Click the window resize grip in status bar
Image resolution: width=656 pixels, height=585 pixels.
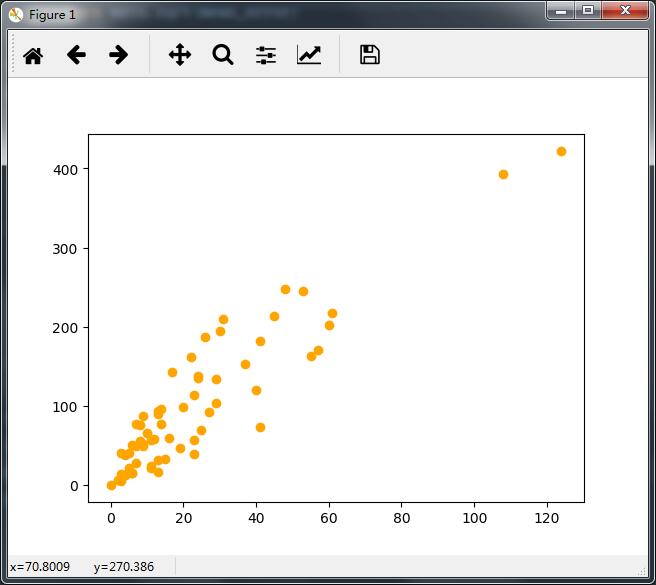point(641,572)
